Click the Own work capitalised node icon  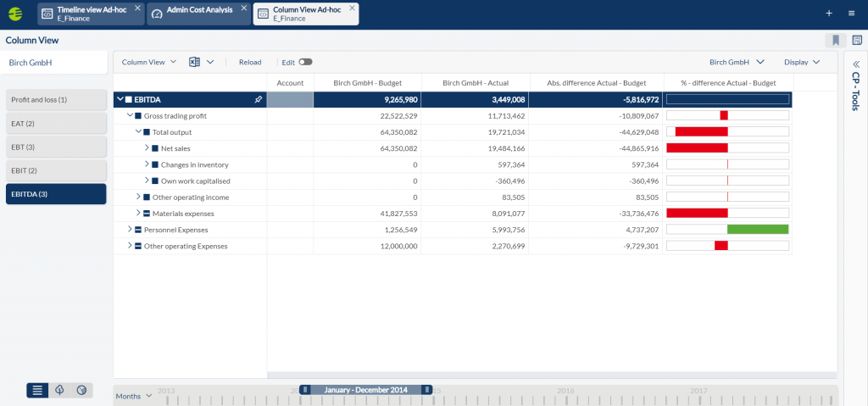[x=155, y=181]
